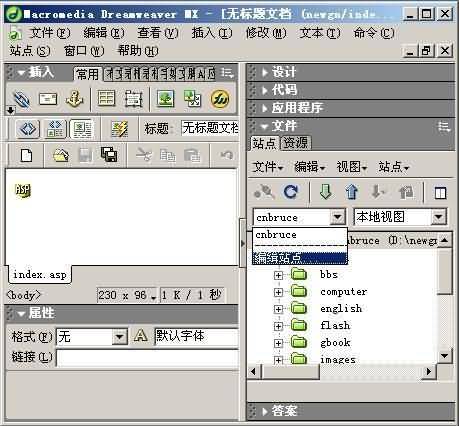Open the 本地视图 view dropdown
The width and height of the screenshot is (459, 426).
tap(438, 217)
